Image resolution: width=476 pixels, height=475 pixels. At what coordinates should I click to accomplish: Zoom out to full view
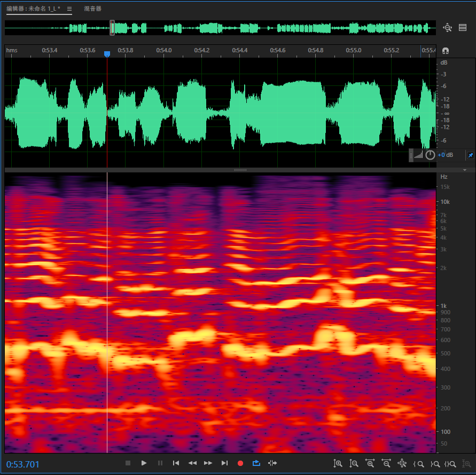403,464
